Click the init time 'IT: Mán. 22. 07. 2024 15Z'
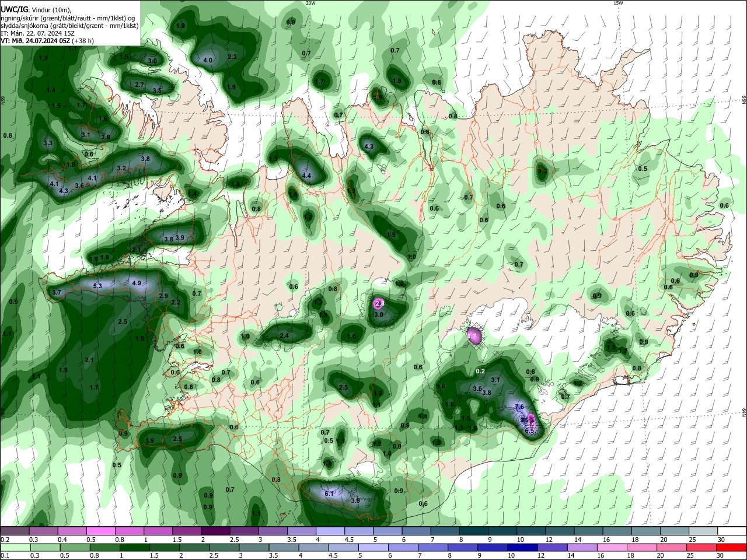The width and height of the screenshot is (747, 560). tap(37, 33)
